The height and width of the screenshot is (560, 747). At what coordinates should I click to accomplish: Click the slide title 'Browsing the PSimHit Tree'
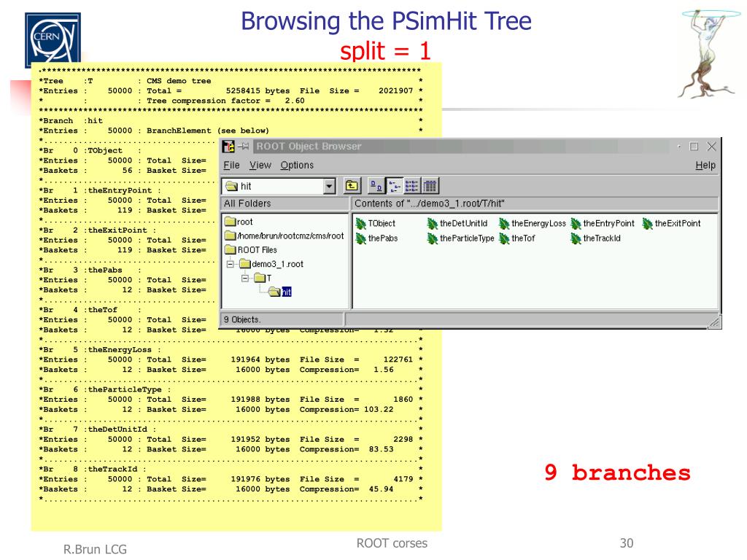[x=386, y=21]
